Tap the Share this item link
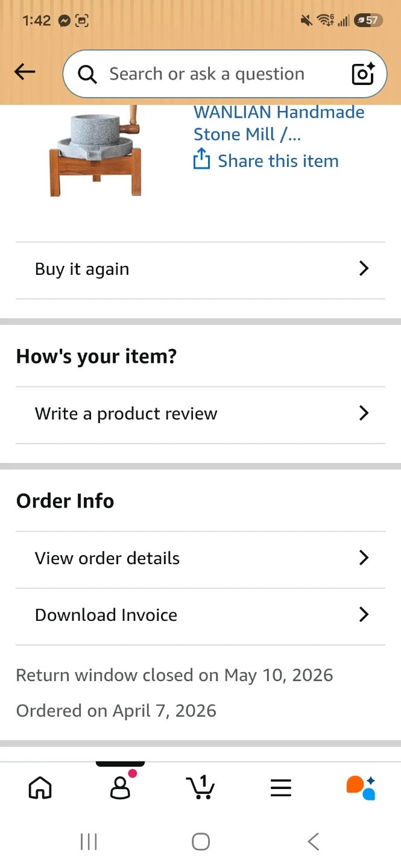This screenshot has width=401, height=868. [x=278, y=161]
